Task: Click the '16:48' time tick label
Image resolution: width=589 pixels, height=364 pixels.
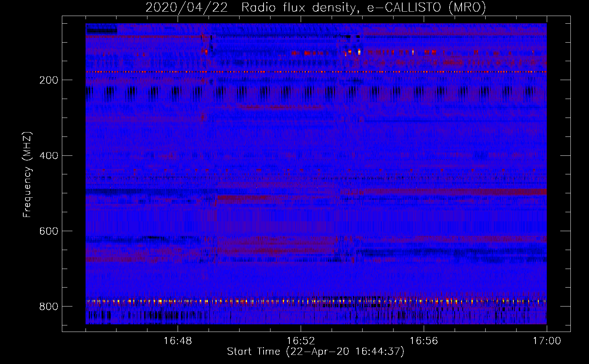Action: [x=178, y=341]
